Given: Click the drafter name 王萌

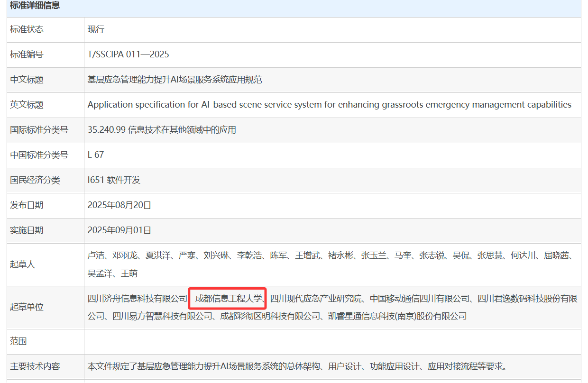Looking at the screenshot, I should [129, 274].
